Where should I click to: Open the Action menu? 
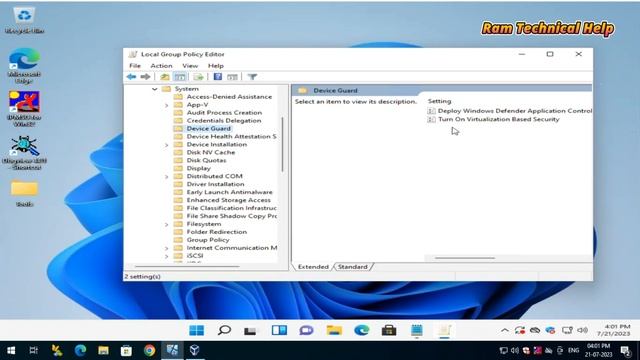point(161,66)
